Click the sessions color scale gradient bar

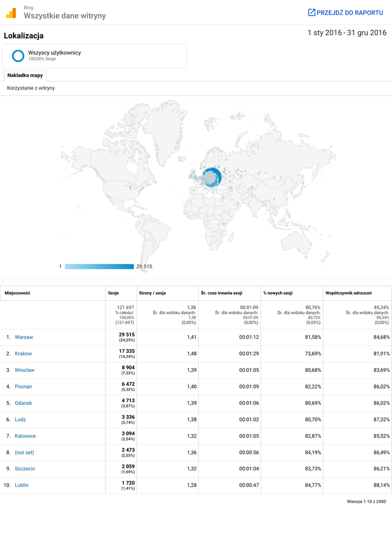(99, 266)
